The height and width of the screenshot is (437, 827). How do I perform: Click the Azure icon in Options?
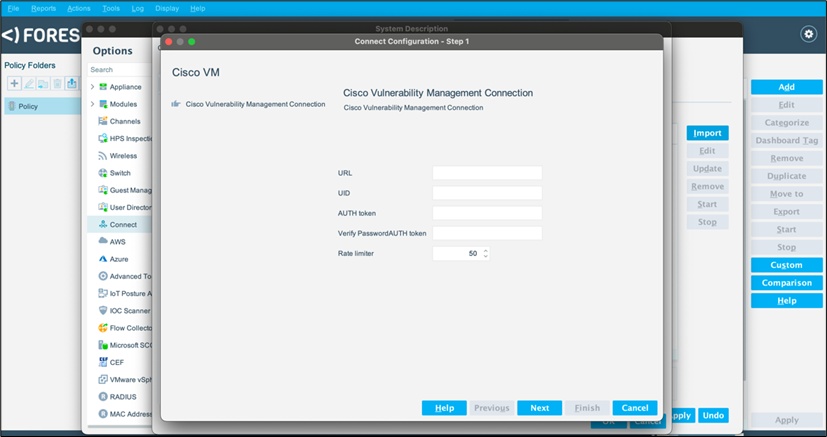103,259
